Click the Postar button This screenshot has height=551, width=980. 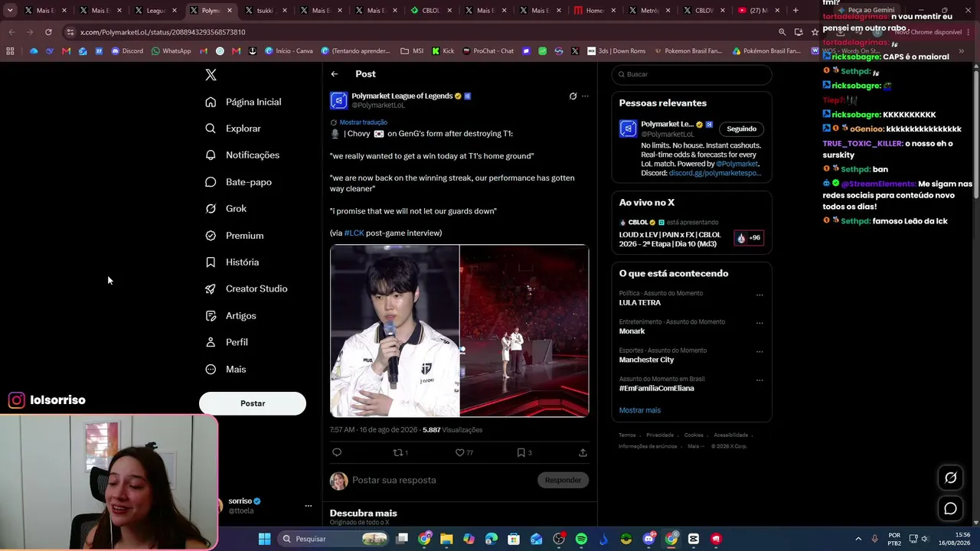253,403
